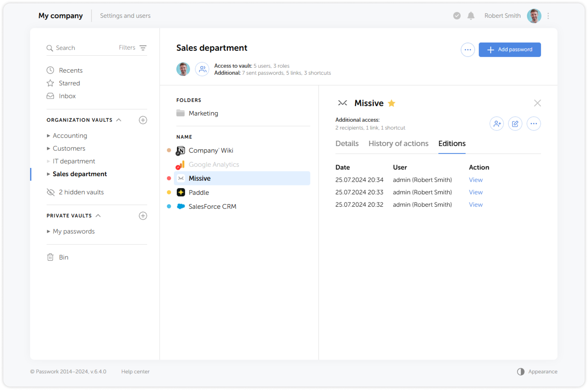The width and height of the screenshot is (588, 390).
Task: Click the blue color dot beside SalesForce CRM
Action: click(x=169, y=206)
